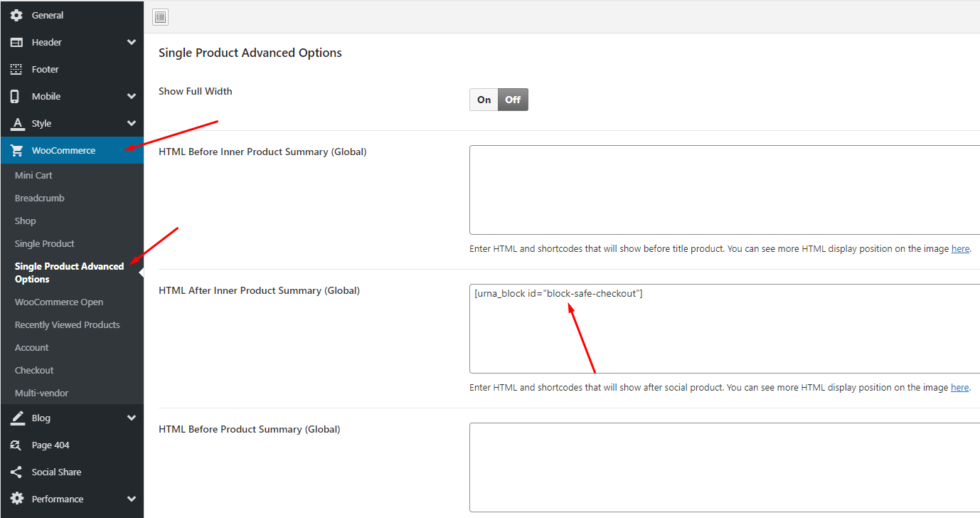Open the Footer settings section
Image resolution: width=980 pixels, height=518 pixels.
pyautogui.click(x=72, y=69)
